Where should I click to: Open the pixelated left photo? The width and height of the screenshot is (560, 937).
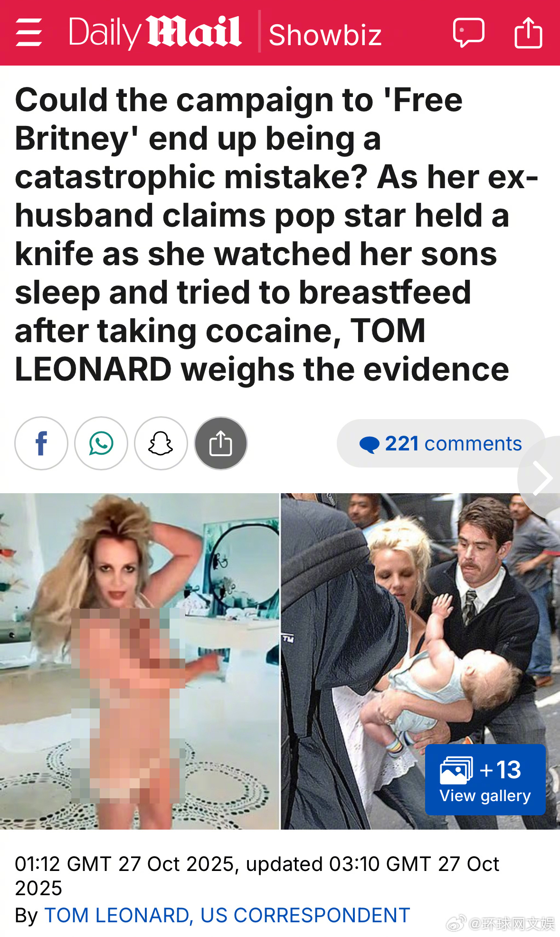(x=139, y=661)
